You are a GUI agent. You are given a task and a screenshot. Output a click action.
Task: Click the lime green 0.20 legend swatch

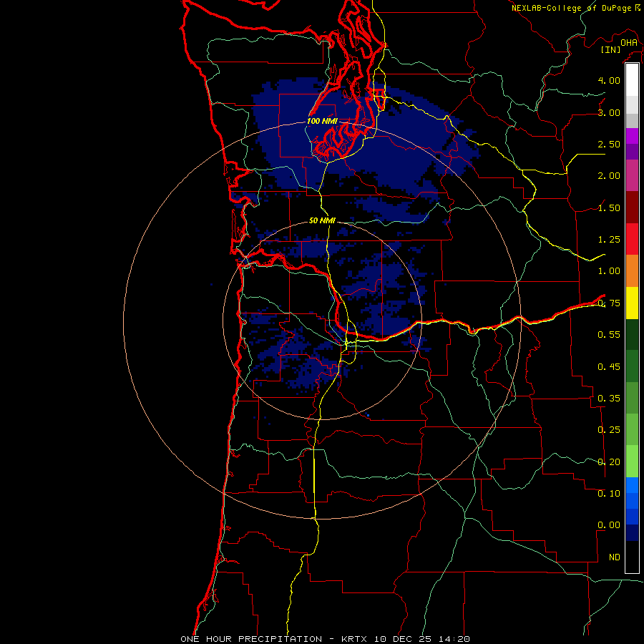[632, 462]
